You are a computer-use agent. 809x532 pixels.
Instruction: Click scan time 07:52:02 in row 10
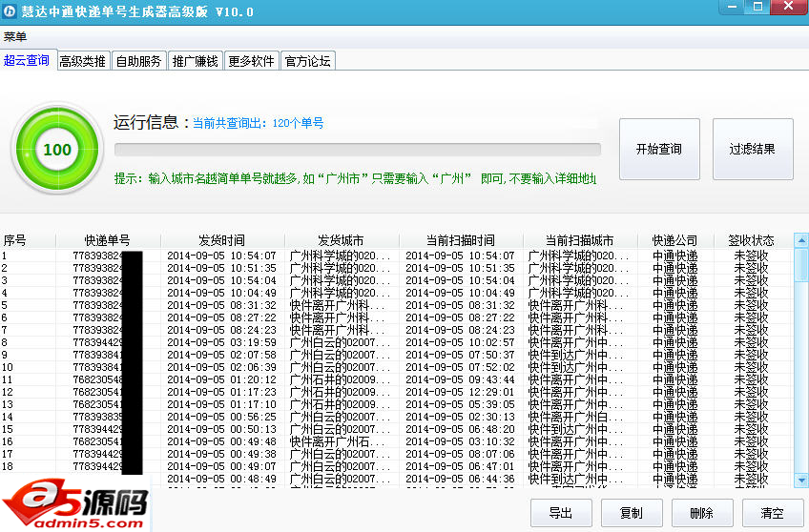460,367
